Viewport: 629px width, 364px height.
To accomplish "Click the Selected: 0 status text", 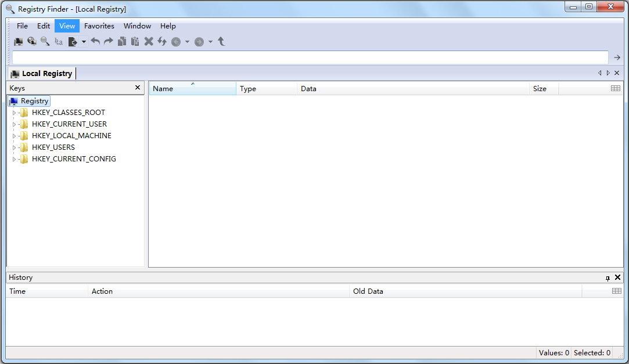I will pos(592,353).
